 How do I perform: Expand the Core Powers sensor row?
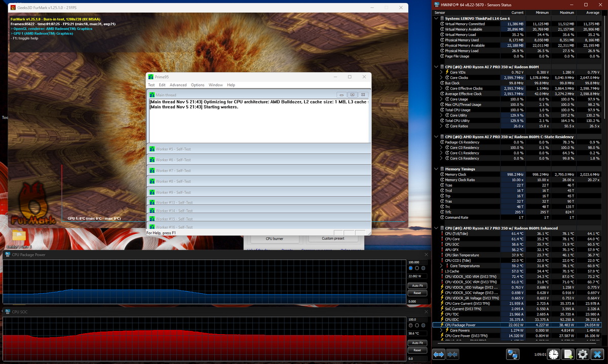point(442,330)
